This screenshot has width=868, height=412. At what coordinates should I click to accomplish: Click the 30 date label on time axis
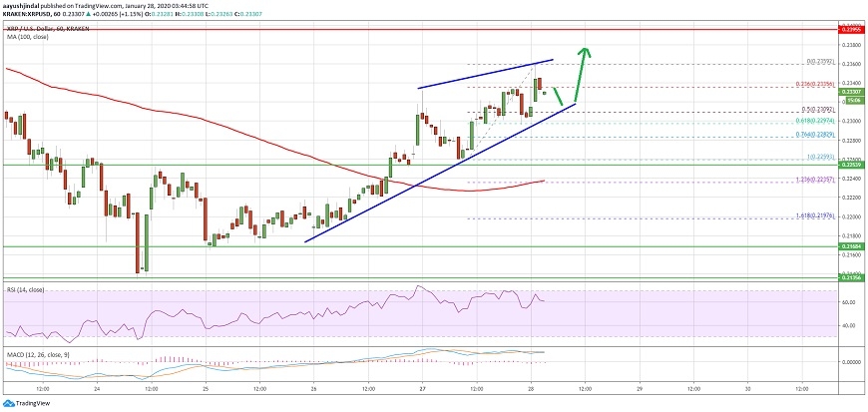748,389
